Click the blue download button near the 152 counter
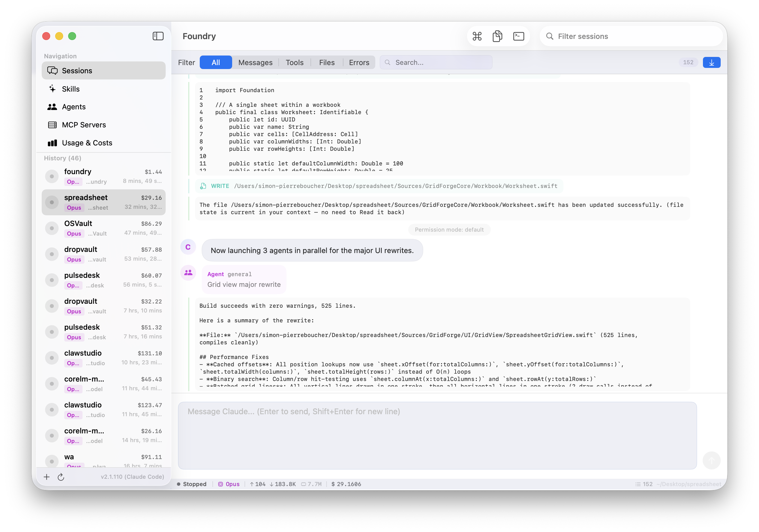This screenshot has width=759, height=532. point(712,62)
